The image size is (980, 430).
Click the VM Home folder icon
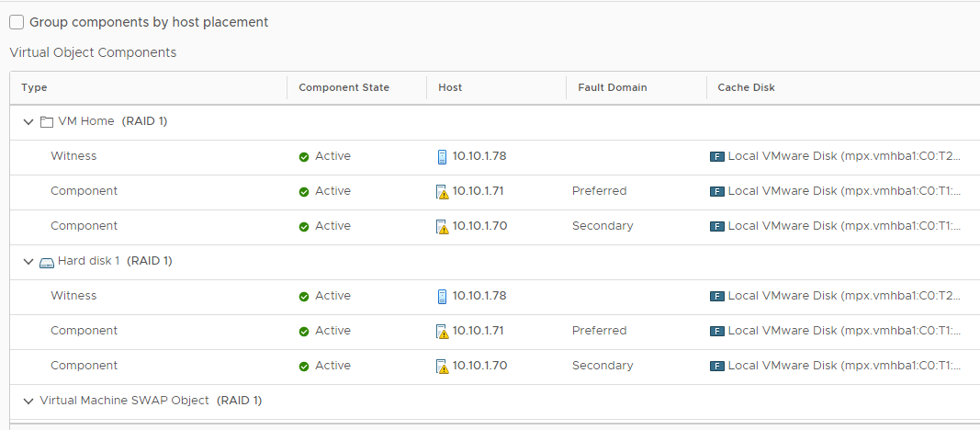pos(47,121)
